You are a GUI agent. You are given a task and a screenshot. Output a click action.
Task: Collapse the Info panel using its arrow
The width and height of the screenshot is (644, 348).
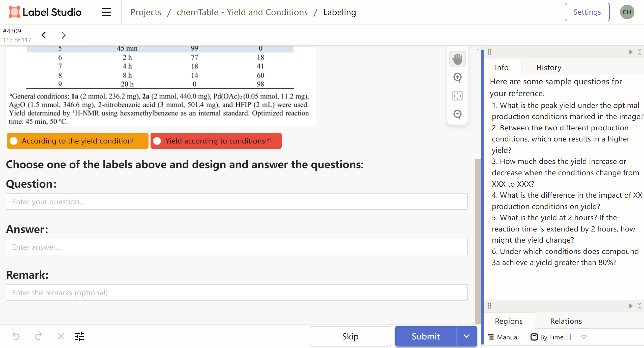tap(631, 52)
